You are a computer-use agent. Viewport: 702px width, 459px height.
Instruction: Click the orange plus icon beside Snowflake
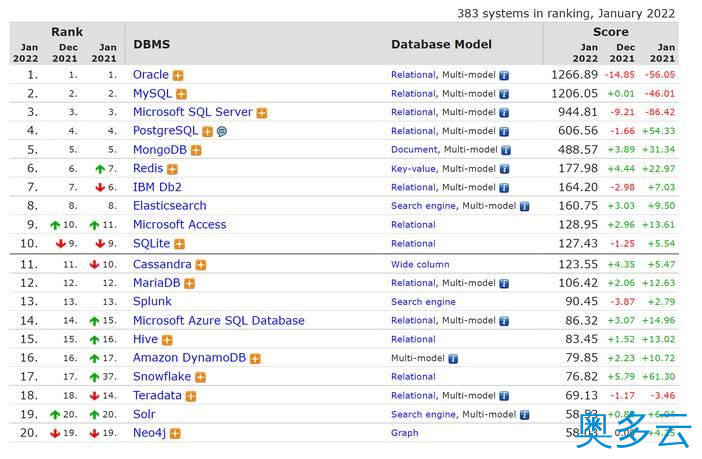[201, 377]
